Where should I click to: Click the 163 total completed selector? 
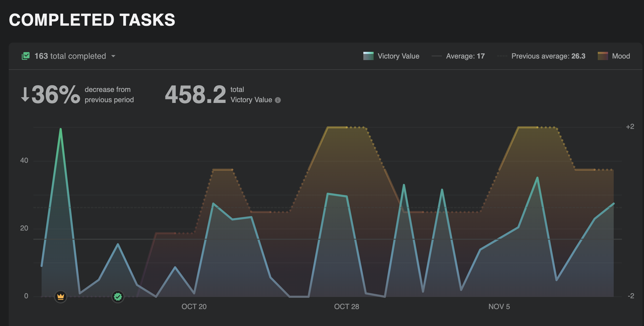tap(70, 56)
